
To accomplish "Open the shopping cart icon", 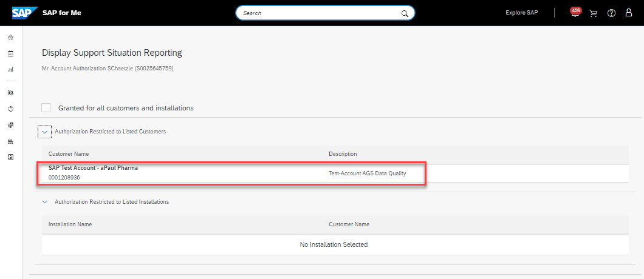I will [x=594, y=13].
